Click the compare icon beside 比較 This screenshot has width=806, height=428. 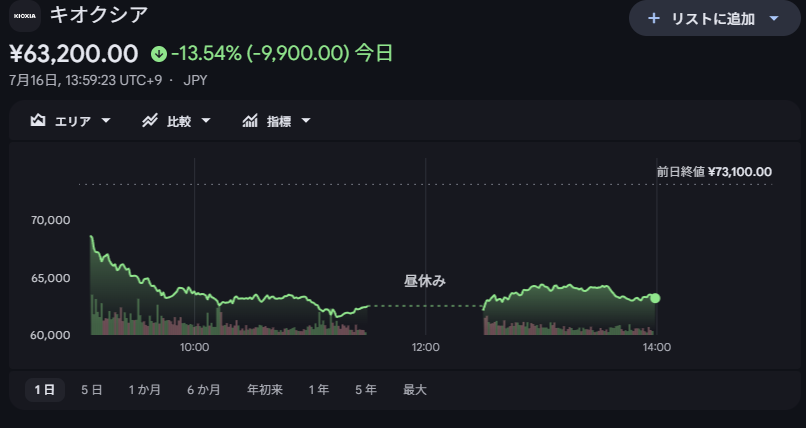pos(150,121)
